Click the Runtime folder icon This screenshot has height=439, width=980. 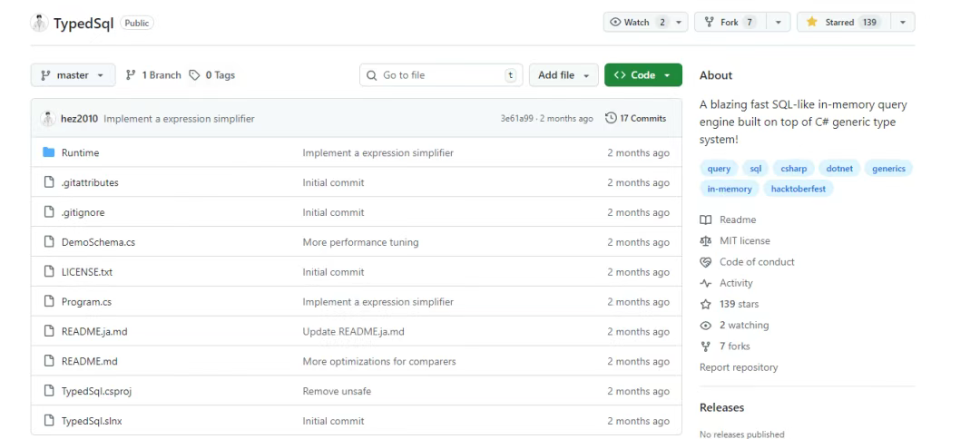pyautogui.click(x=49, y=152)
